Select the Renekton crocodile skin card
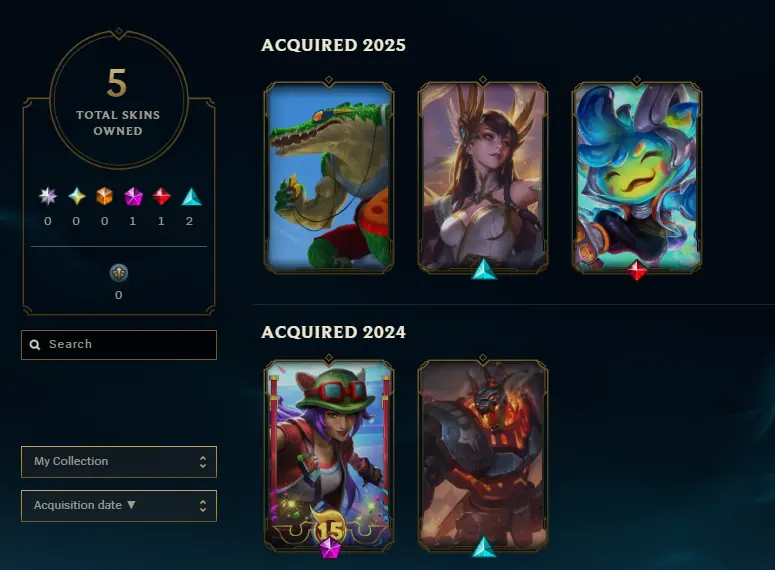The image size is (775, 570). tap(329, 177)
